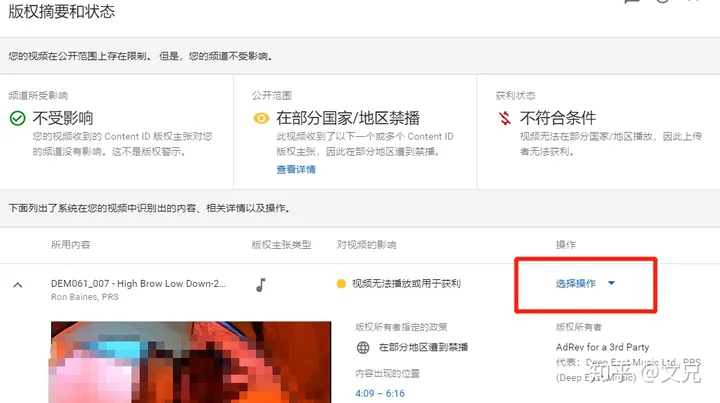Click the crossed-out dollar icon beside 不符合条件

(x=505, y=118)
